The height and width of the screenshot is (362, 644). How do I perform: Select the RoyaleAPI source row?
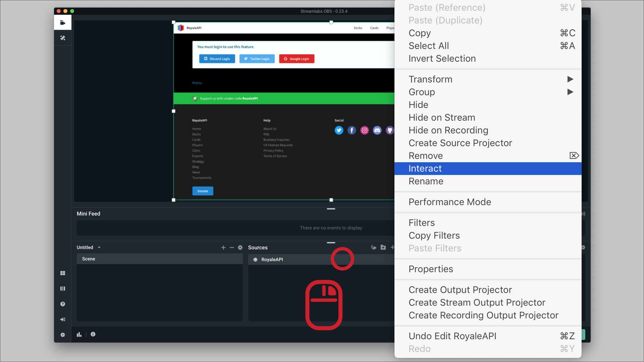[321, 259]
